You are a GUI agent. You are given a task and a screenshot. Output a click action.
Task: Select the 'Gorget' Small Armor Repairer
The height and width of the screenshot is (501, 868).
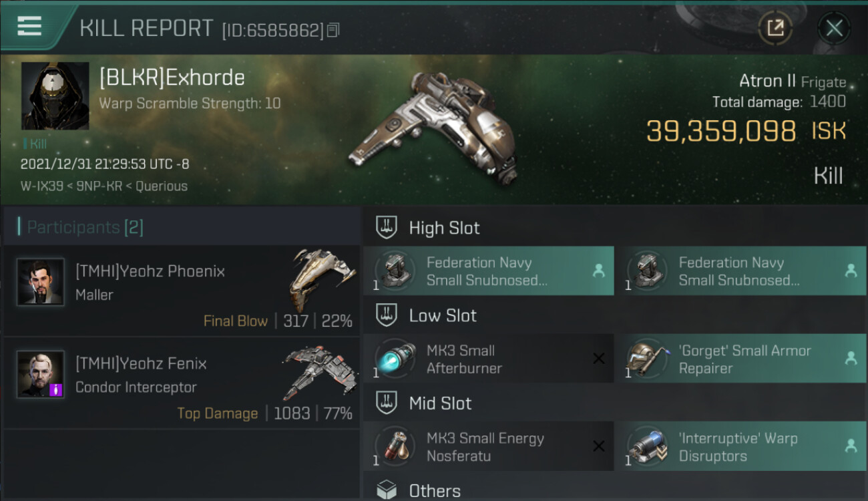tap(740, 359)
